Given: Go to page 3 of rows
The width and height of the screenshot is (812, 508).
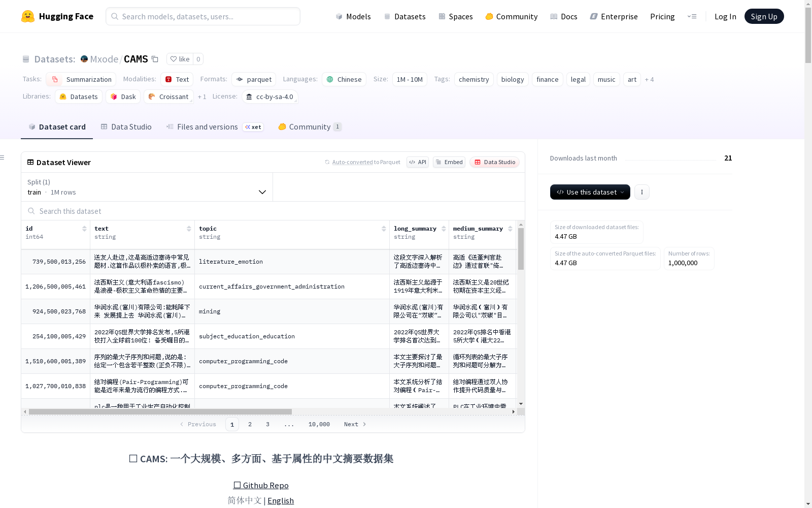Looking at the screenshot, I should pos(267,424).
